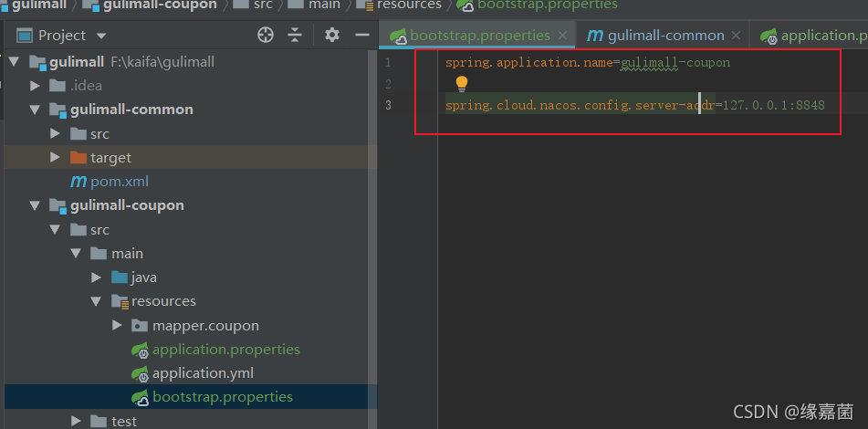The image size is (868, 429).
Task: Click the spring.application.name property key
Action: pyautogui.click(x=529, y=63)
